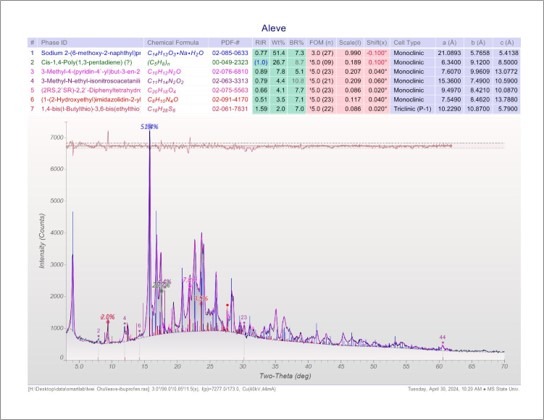Click PDF number 02-076-6810
This screenshot has height=420, width=544.
(230, 72)
